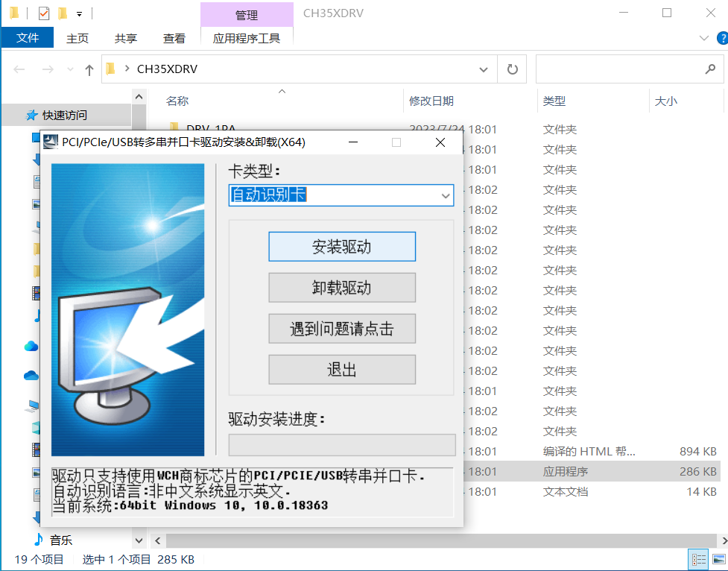The width and height of the screenshot is (728, 571).
Task: Minimize the driver installer dialog
Action: coord(353,142)
